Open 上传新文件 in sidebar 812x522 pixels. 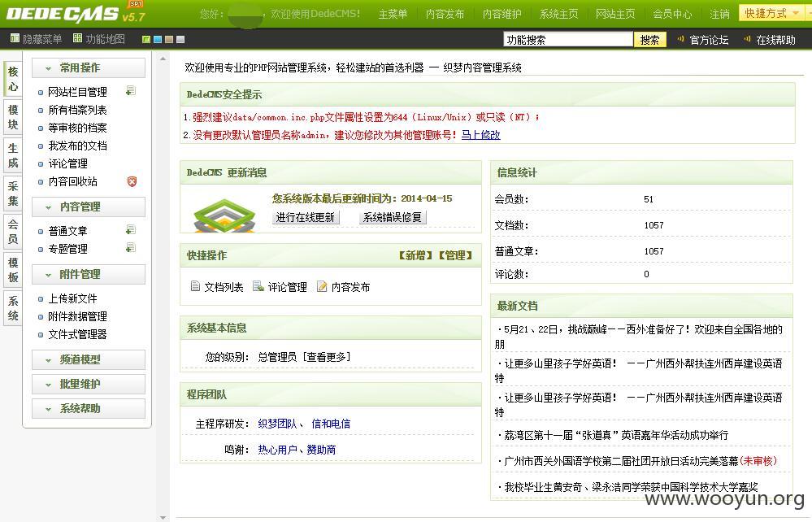point(72,298)
